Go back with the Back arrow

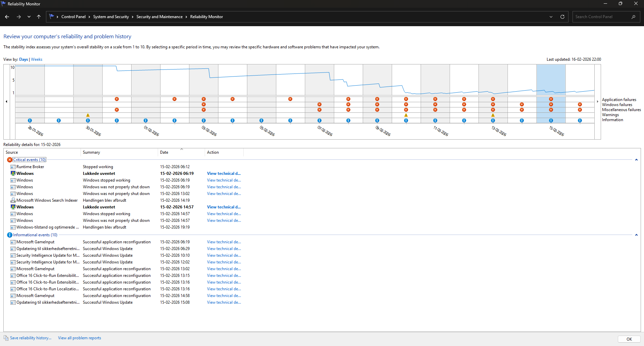pos(7,17)
